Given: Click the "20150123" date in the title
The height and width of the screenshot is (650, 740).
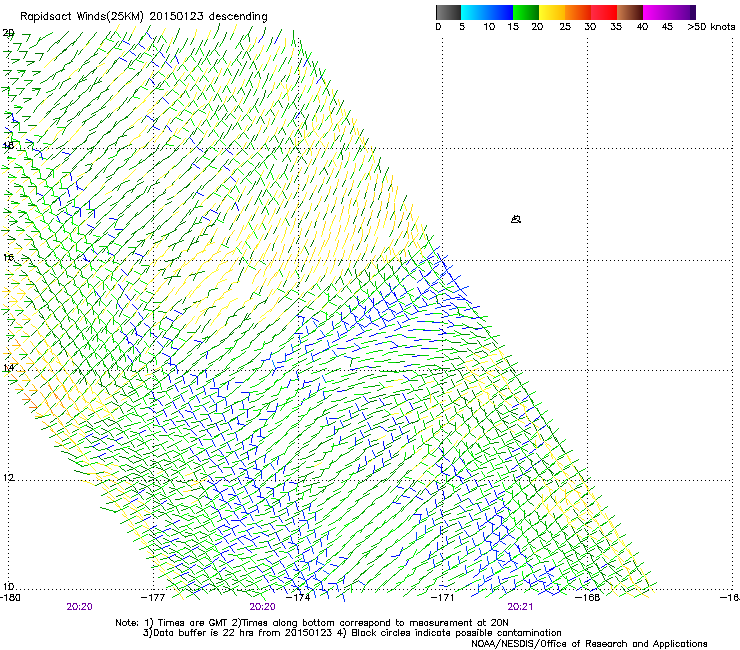Looking at the screenshot, I should (177, 17).
